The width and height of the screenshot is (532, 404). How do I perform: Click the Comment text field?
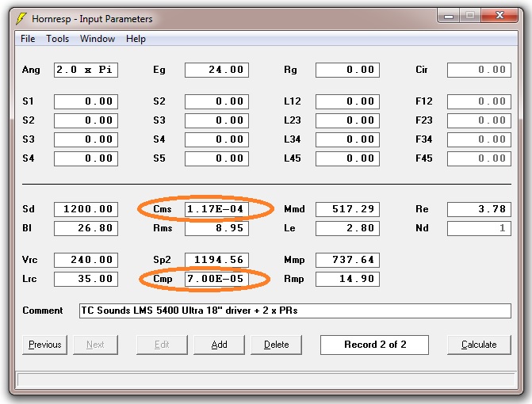(295, 311)
